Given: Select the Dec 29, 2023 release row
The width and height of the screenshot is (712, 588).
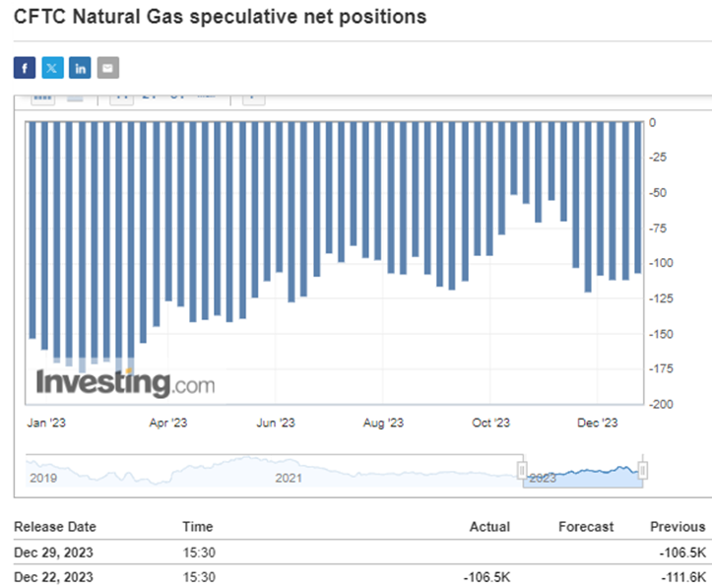Looking at the screenshot, I should (360, 553).
